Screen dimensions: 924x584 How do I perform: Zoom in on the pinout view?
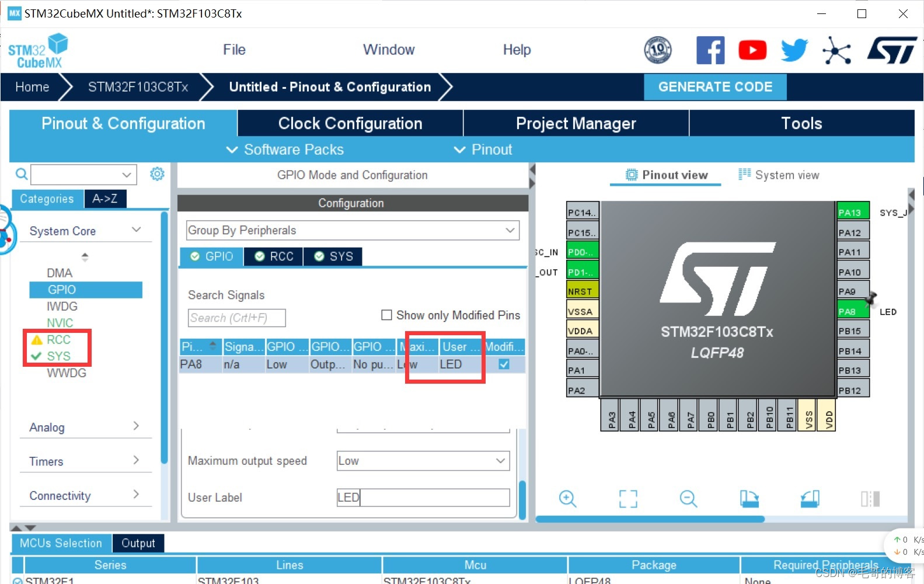[x=567, y=499]
